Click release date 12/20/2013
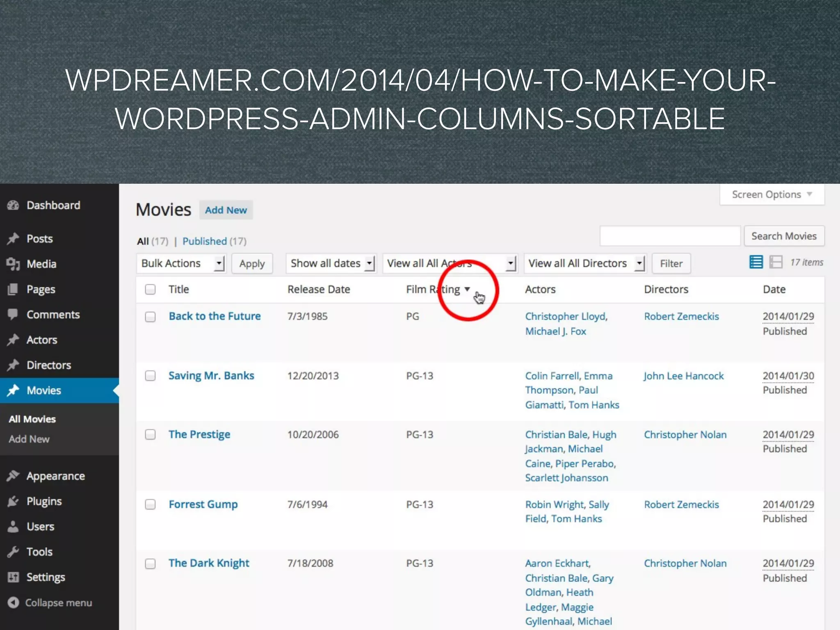840x630 pixels. click(x=313, y=376)
